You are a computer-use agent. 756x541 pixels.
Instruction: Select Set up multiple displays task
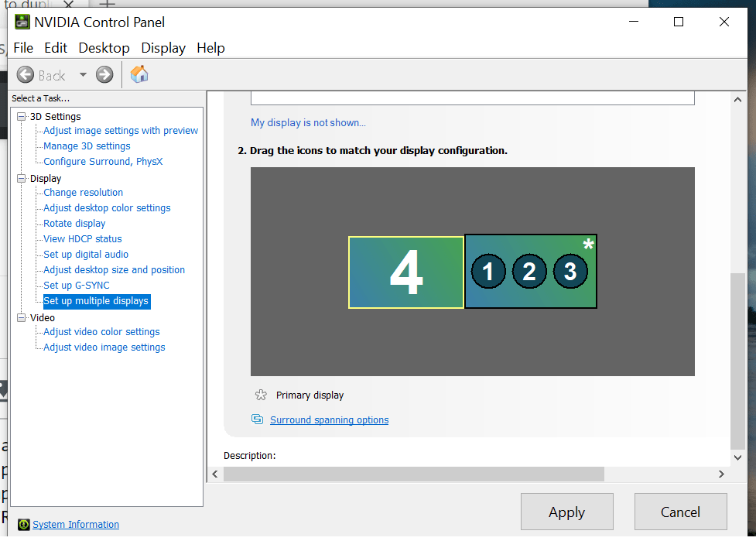click(x=97, y=301)
